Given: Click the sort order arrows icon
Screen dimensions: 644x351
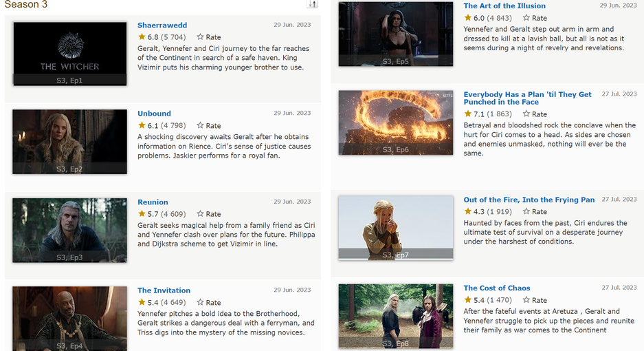Looking at the screenshot, I should pos(313,4).
